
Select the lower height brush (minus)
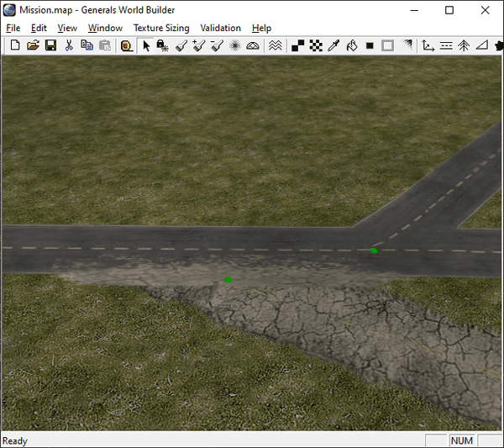[217, 45]
